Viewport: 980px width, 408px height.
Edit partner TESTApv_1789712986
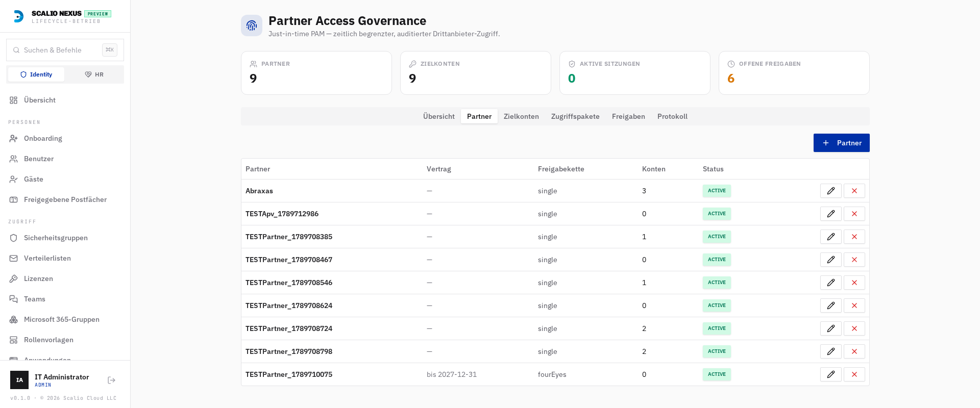830,214
